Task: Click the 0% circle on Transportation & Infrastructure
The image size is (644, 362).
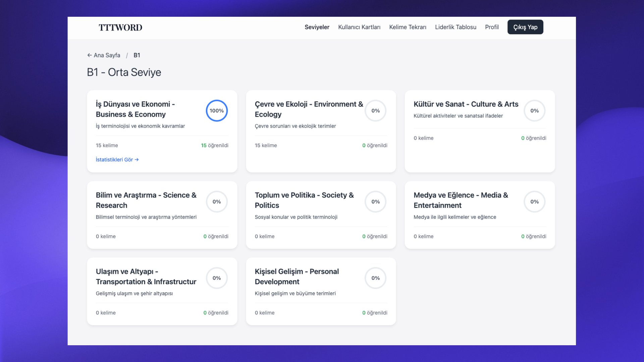Action: pos(217,278)
